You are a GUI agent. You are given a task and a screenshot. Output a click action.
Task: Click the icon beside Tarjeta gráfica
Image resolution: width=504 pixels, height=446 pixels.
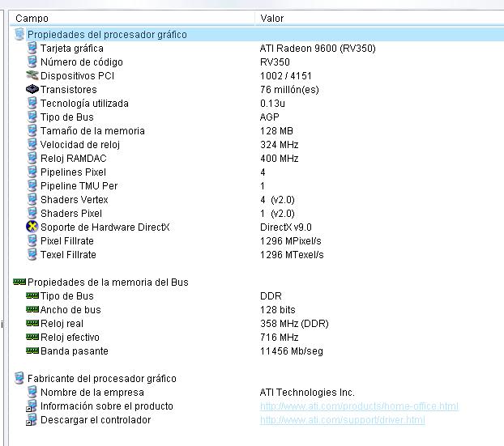(32, 49)
